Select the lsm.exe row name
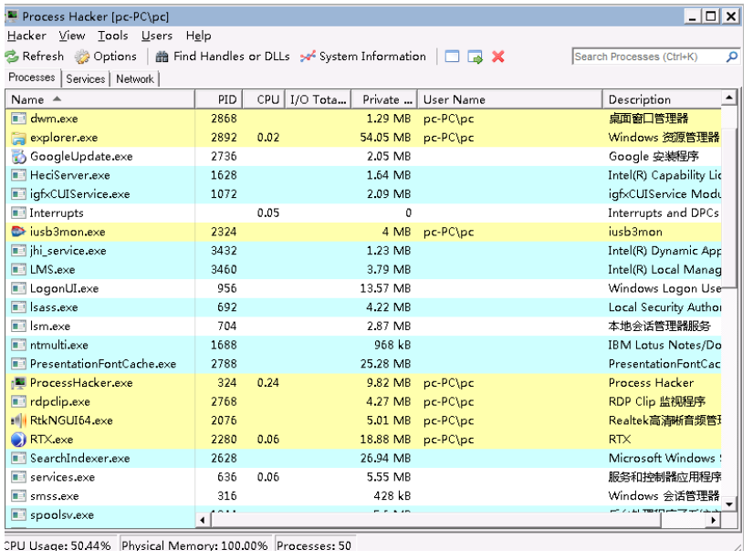The height and width of the screenshot is (560, 753). [50, 327]
